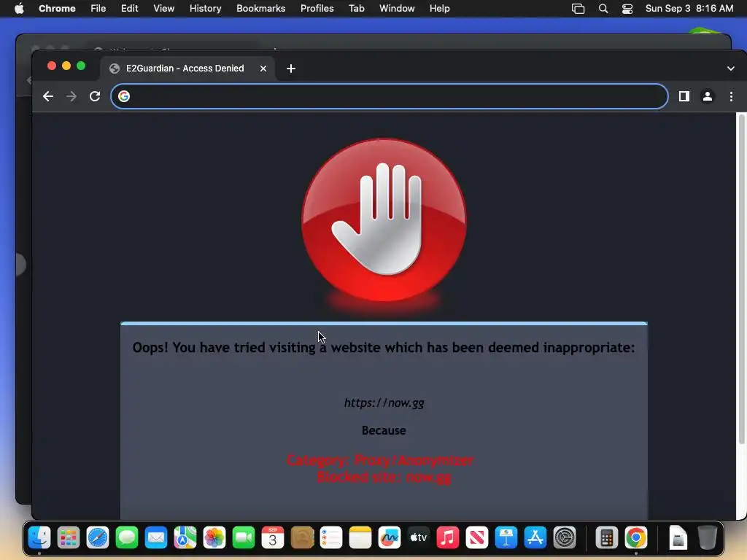
Task: Open the File menu
Action: pos(98,9)
